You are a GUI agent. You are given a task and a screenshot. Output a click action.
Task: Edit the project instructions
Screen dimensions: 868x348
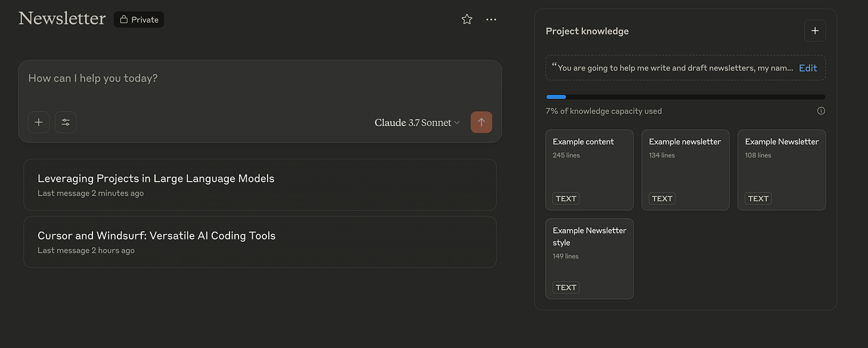(808, 68)
